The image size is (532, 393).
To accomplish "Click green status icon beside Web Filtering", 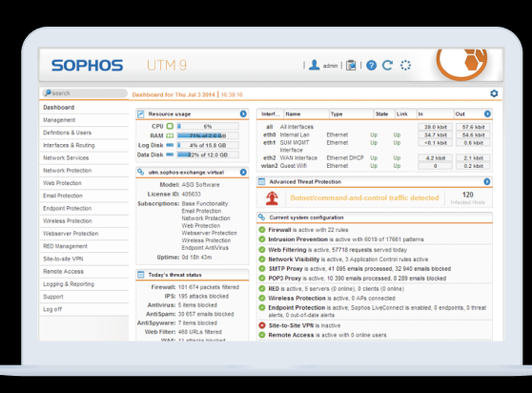I will [x=262, y=250].
